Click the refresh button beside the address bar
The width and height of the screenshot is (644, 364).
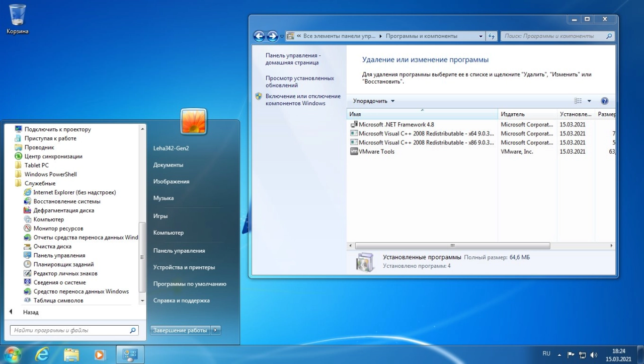coord(492,36)
